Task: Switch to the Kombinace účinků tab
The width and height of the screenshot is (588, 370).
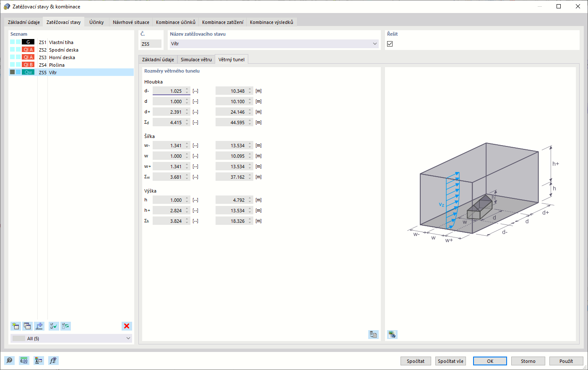Action: (x=176, y=22)
